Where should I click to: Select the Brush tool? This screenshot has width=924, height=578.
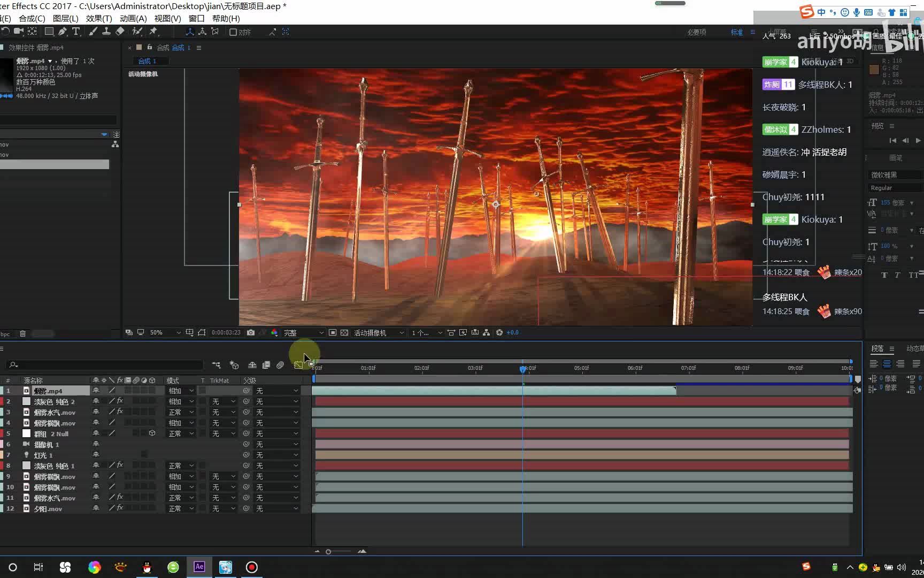[x=93, y=32]
